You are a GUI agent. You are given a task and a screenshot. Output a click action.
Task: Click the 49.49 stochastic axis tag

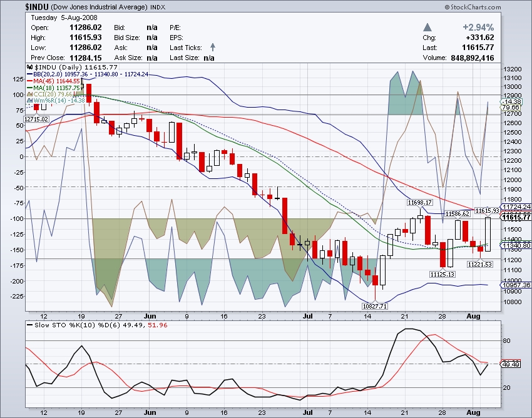point(511,364)
